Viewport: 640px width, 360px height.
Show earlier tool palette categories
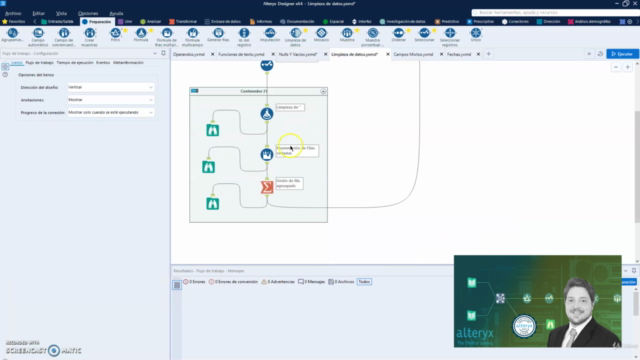pos(35,21)
